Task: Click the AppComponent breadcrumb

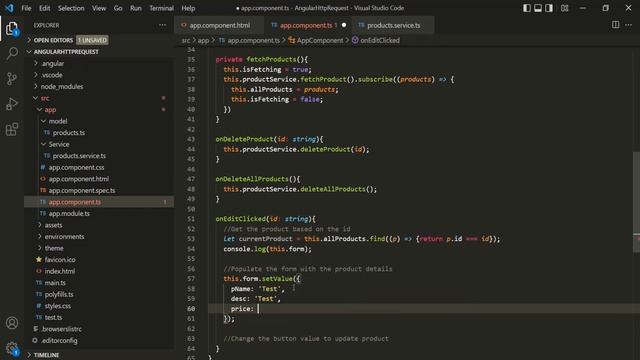Action: pos(316,40)
